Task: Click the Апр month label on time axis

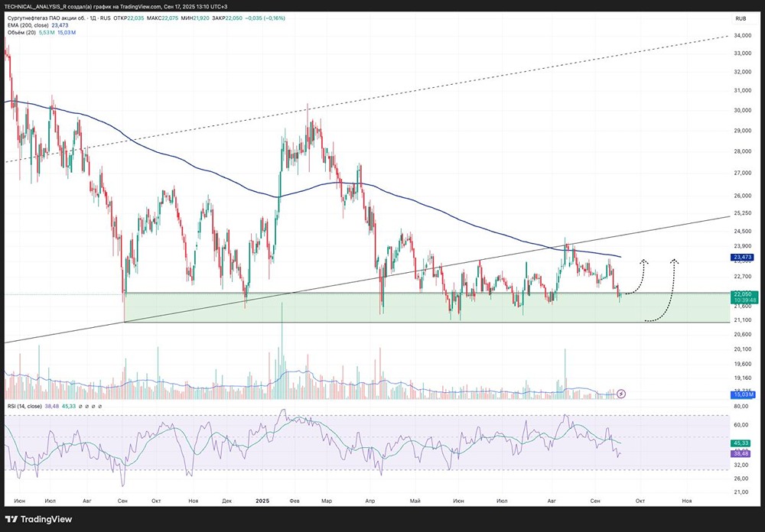Action: [370, 501]
